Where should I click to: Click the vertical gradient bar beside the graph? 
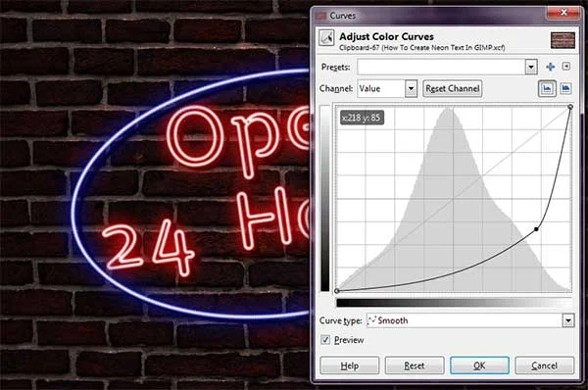pos(325,199)
